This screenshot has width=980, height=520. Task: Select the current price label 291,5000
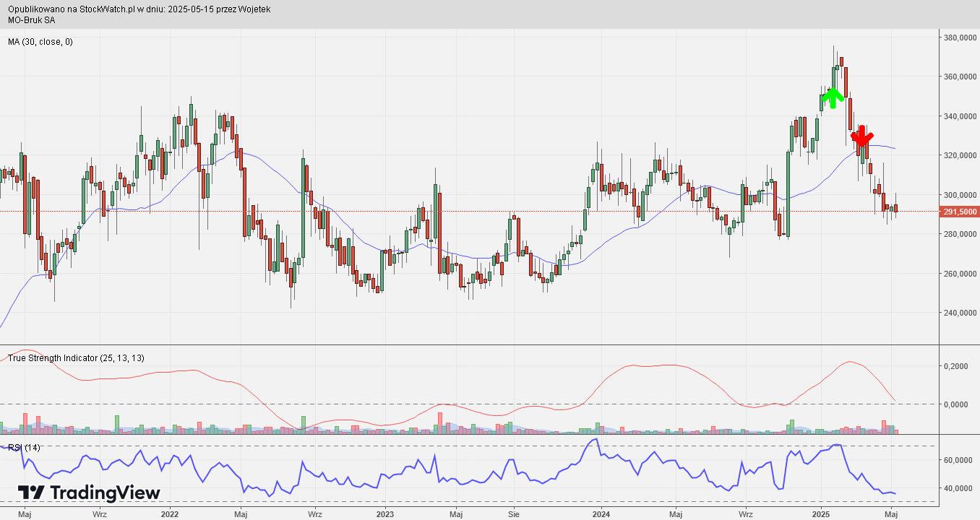[x=959, y=212]
